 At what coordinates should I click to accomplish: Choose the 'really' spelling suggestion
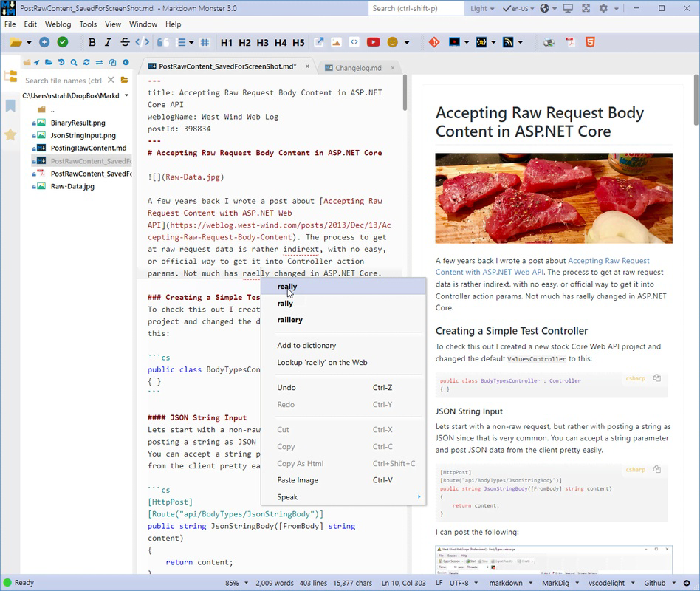[x=287, y=286]
